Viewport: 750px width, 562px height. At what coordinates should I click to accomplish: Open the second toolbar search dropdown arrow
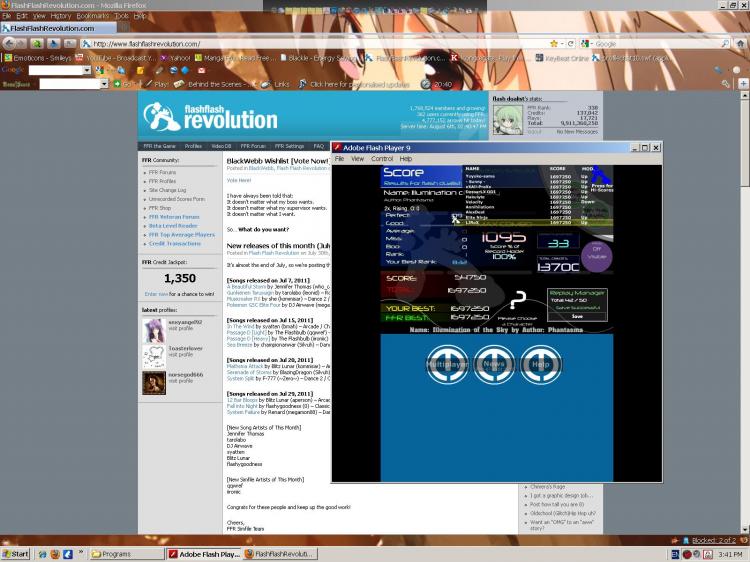click(x=104, y=84)
